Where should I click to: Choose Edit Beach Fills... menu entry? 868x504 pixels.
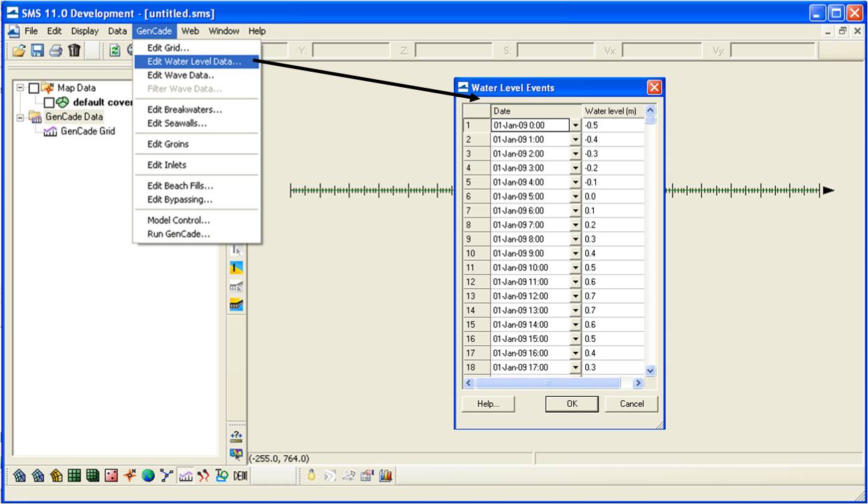(197, 186)
